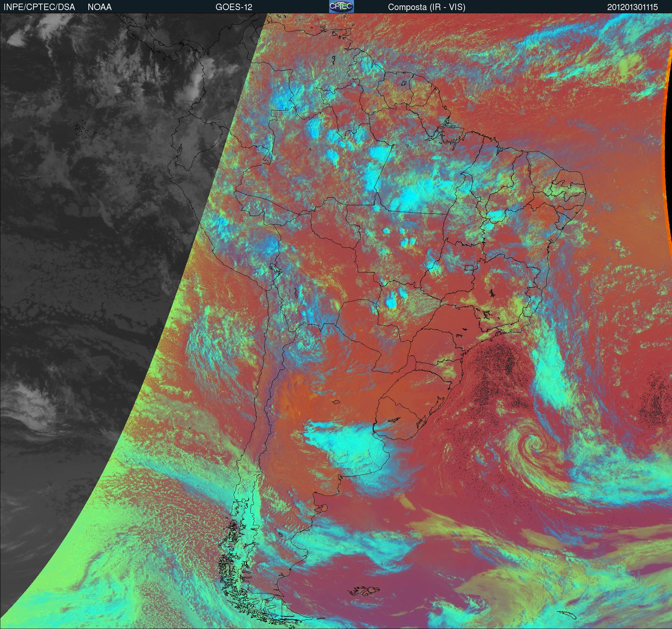This screenshot has width=672, height=629.
Task: Click the GOES-12 satellite label
Action: [x=234, y=7]
